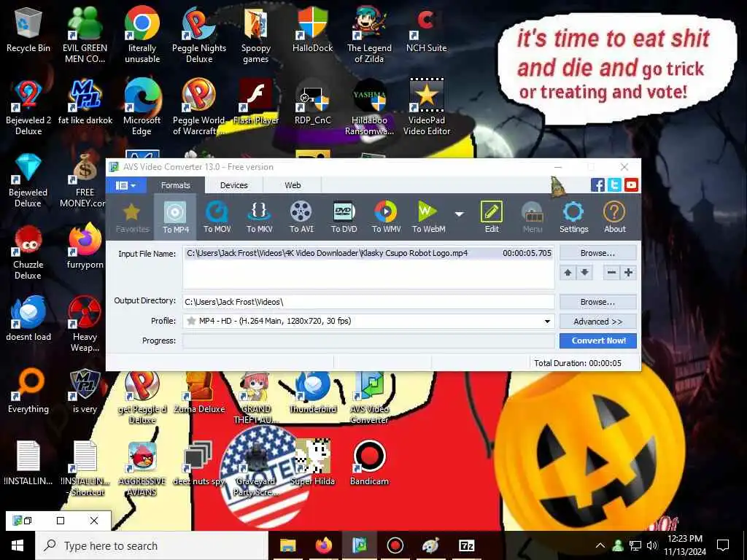Toggle the favorite star in Profile field
Viewport: 747px width, 560px height.
pos(192,321)
